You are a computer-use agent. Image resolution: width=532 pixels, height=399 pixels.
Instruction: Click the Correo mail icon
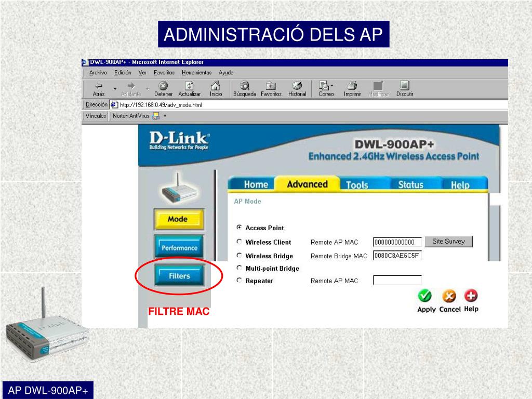324,86
